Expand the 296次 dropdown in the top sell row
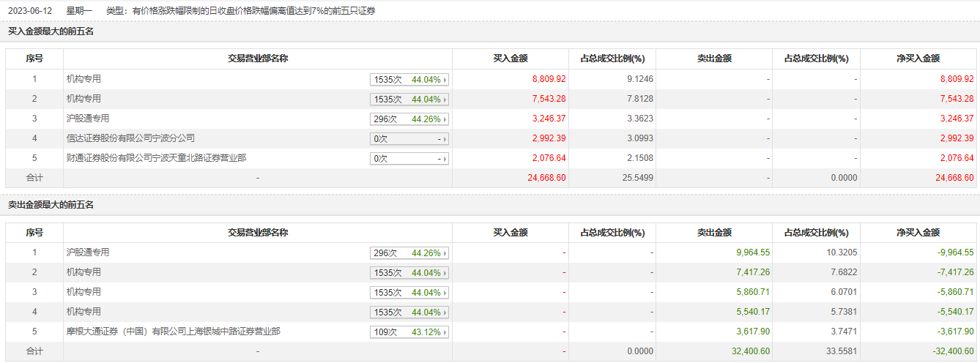Viewport: 980px width, 363px height. pyautogui.click(x=409, y=253)
